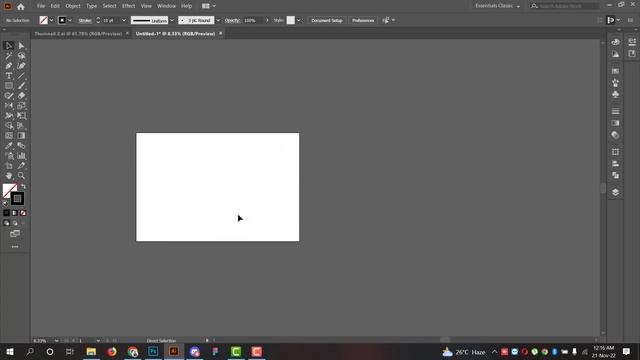
Task: Enable Draw Behind mode
Action: [x=15, y=223]
